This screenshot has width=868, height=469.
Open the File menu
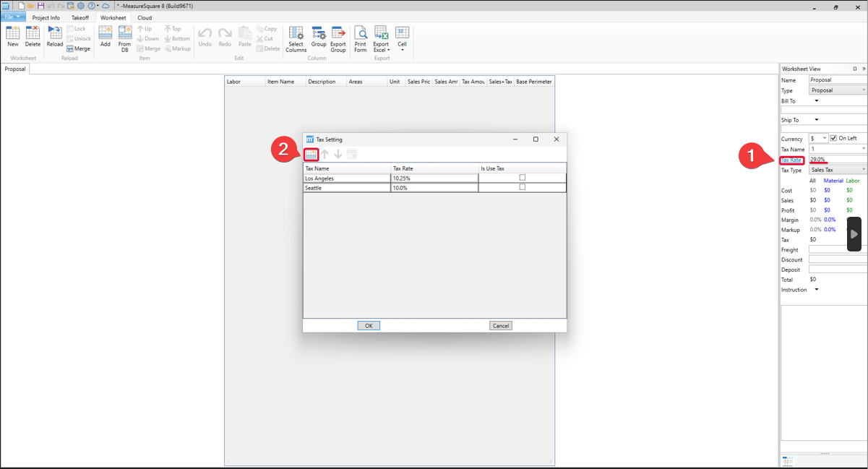click(13, 17)
